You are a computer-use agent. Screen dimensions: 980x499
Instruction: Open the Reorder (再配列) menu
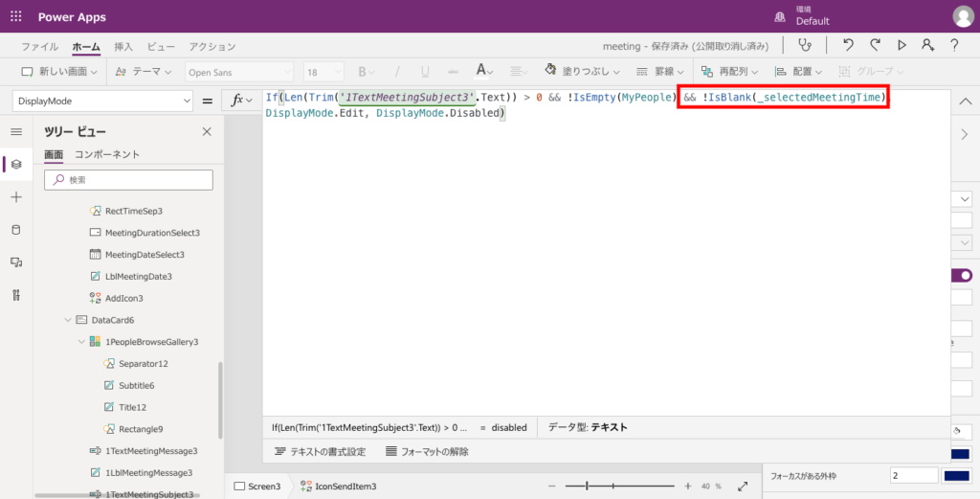(x=729, y=72)
